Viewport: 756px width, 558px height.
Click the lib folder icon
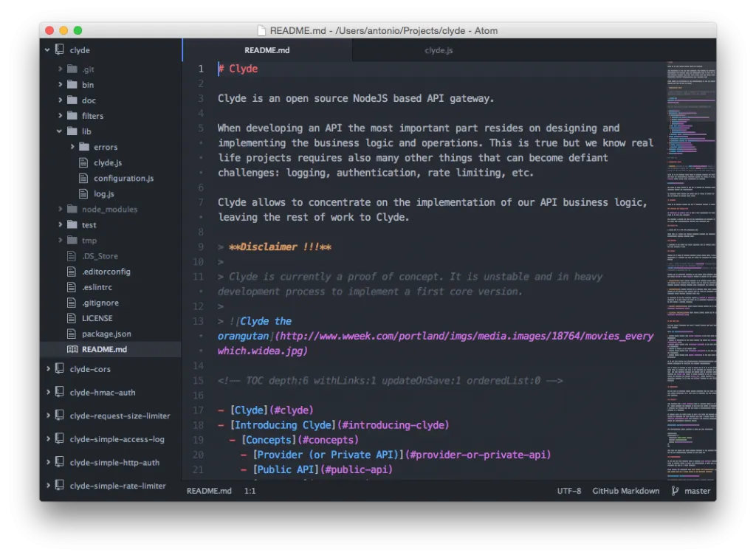coord(72,131)
